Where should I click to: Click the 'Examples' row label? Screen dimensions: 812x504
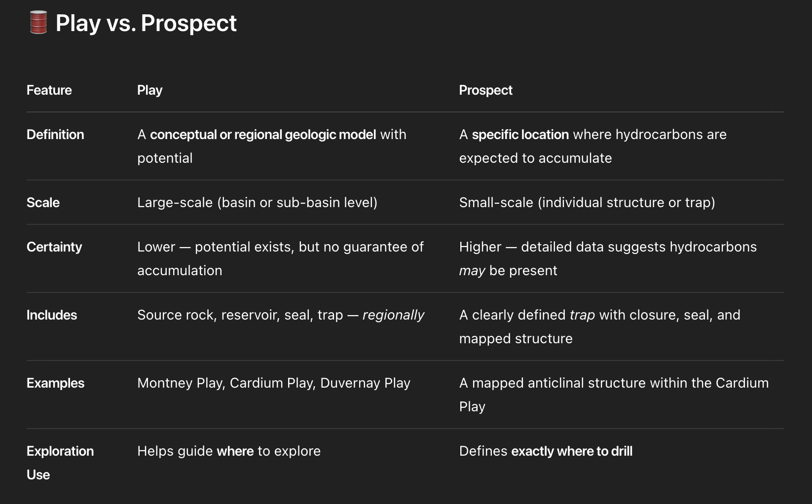pyautogui.click(x=55, y=383)
